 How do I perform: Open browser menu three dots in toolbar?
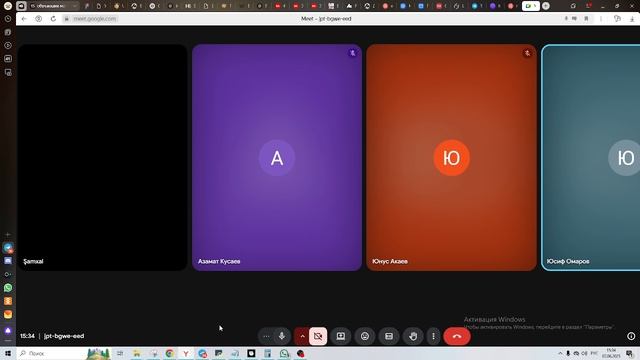pyautogui.click(x=600, y=19)
